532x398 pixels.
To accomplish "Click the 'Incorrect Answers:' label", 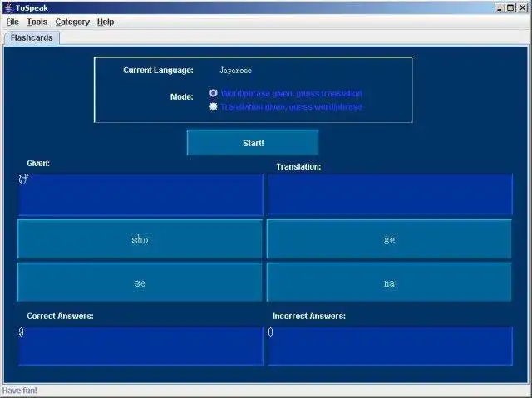I will coord(309,316).
